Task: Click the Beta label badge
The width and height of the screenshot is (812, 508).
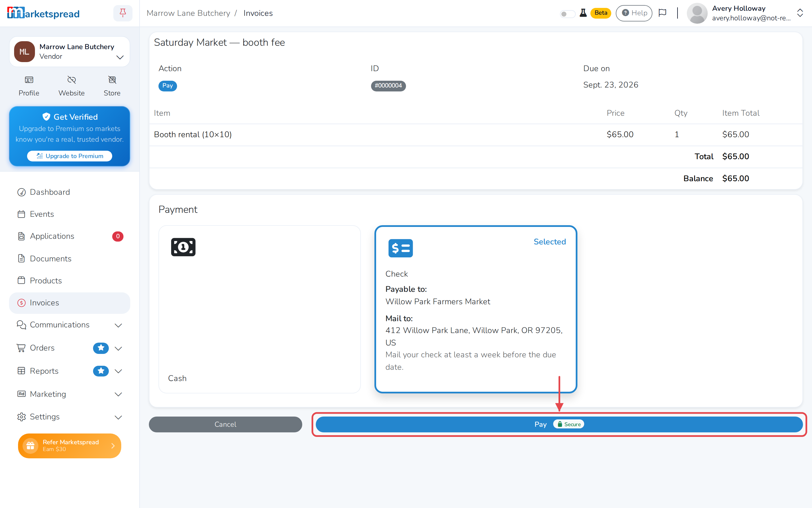Action: click(x=601, y=13)
